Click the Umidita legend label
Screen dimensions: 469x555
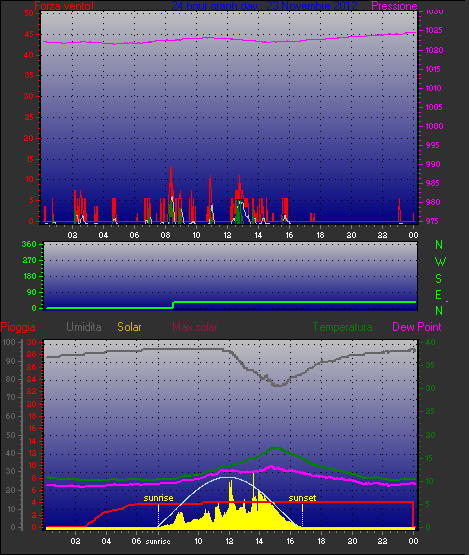pyautogui.click(x=84, y=327)
